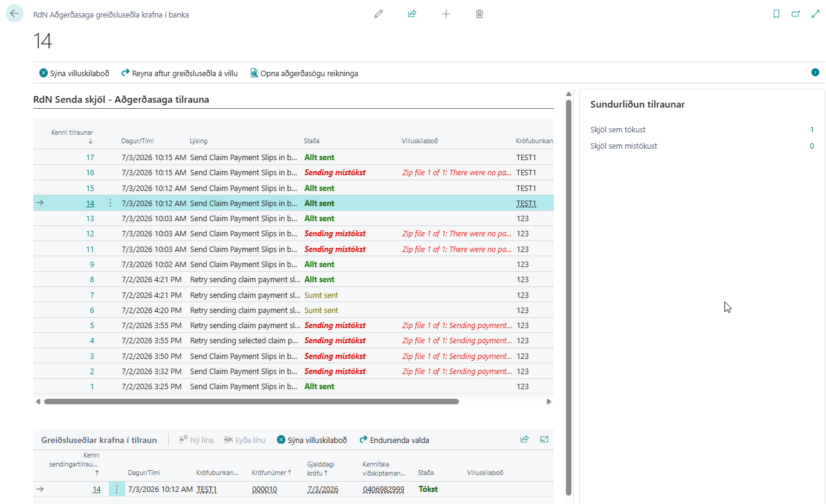The height and width of the screenshot is (504, 826).
Task: Open the three-dot menu in lower grid row
Action: tap(117, 489)
